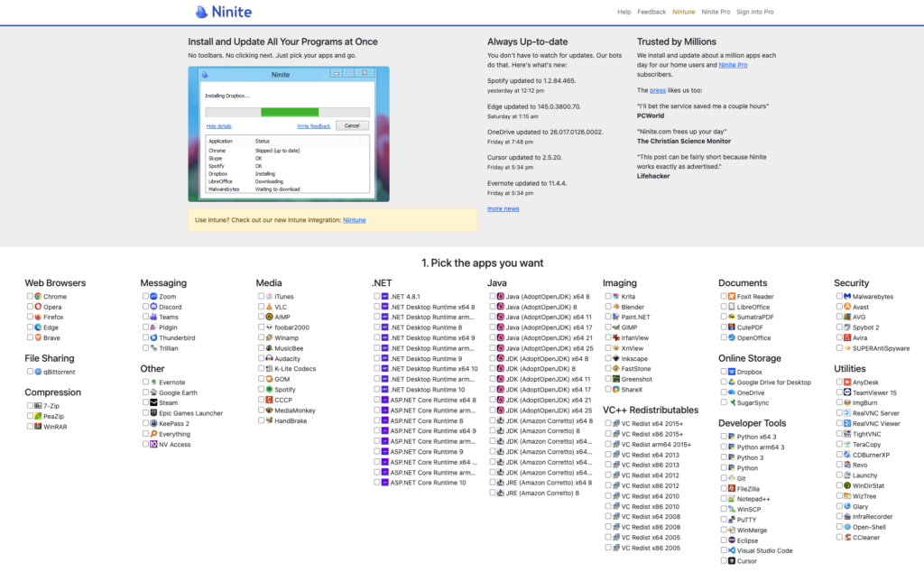This screenshot has height=572, width=924.
Task: Open the Help menu link
Action: (x=624, y=12)
